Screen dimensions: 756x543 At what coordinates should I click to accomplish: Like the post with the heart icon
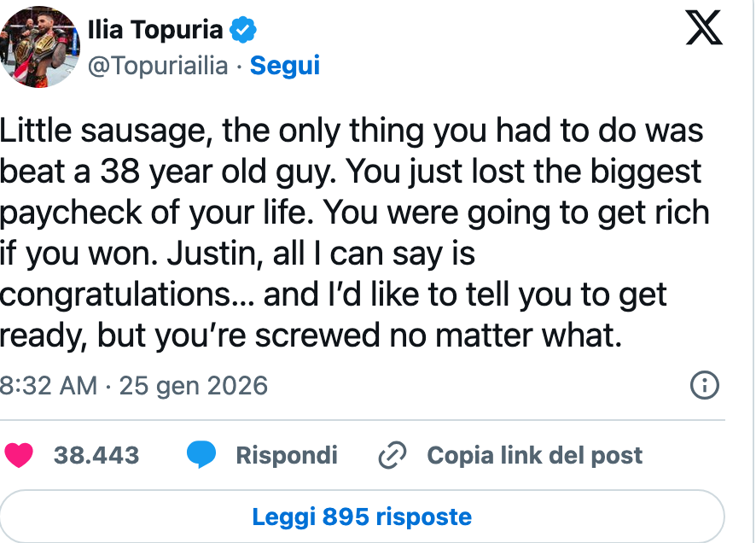tap(19, 455)
